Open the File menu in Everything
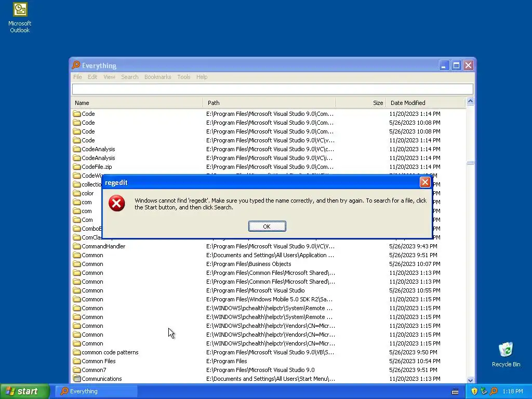Image resolution: width=532 pixels, height=399 pixels. coord(77,77)
